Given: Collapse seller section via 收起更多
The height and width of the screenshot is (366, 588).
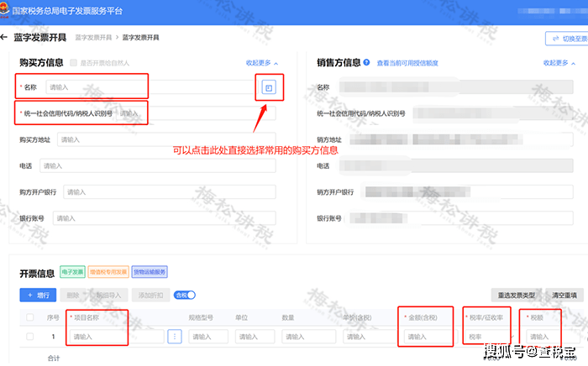Looking at the screenshot, I should point(559,63).
